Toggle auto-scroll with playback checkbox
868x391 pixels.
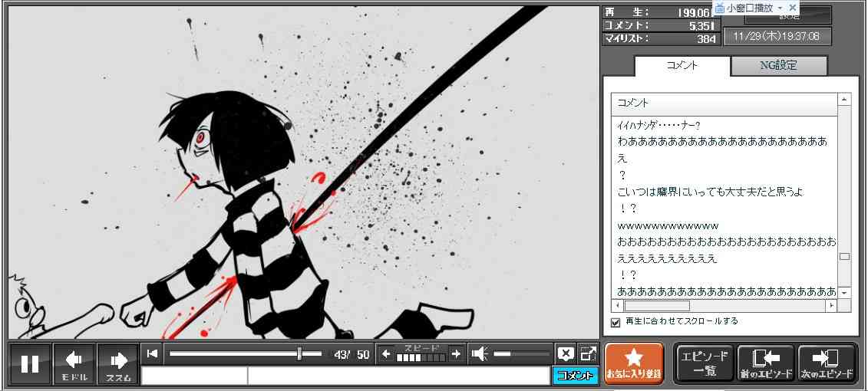coord(616,322)
